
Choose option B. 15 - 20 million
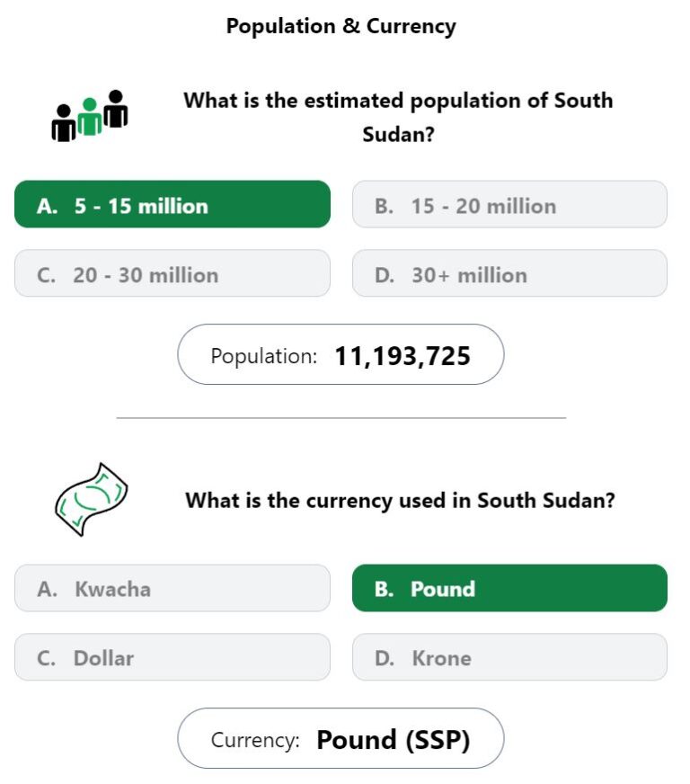(x=509, y=204)
